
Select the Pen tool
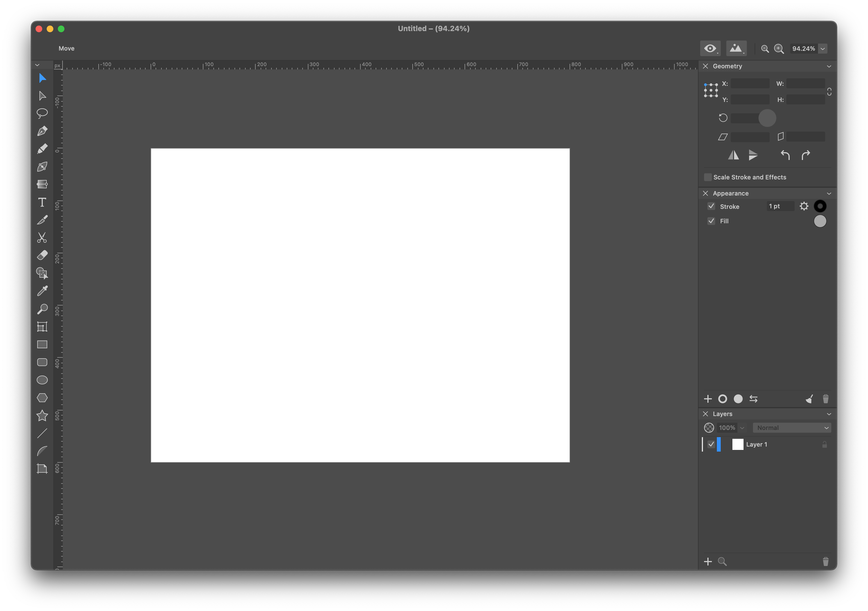[42, 131]
